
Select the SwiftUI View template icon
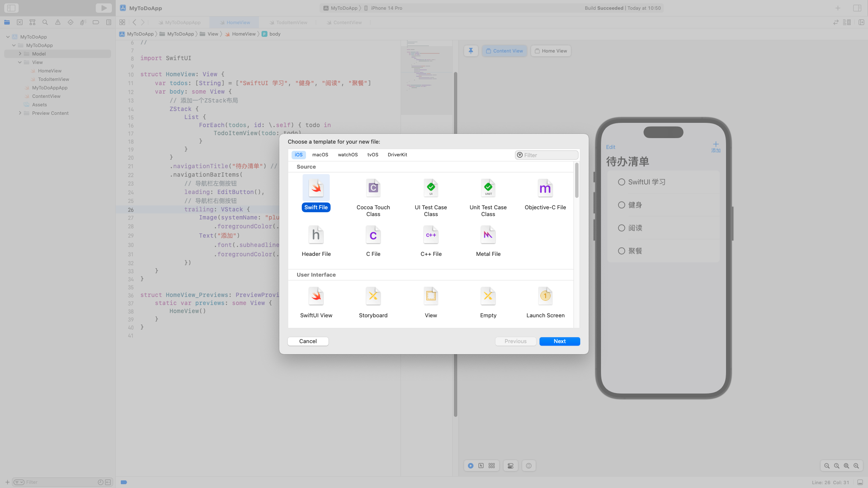316,296
